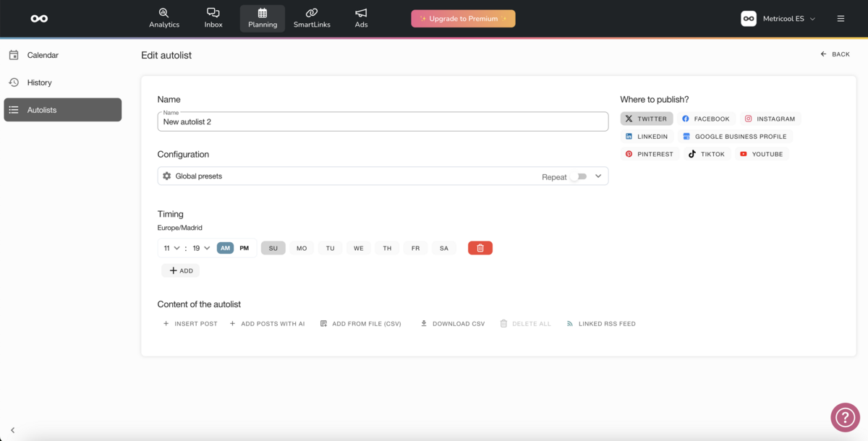This screenshot has height=441, width=868.
Task: Open the Planning section
Action: (x=263, y=19)
